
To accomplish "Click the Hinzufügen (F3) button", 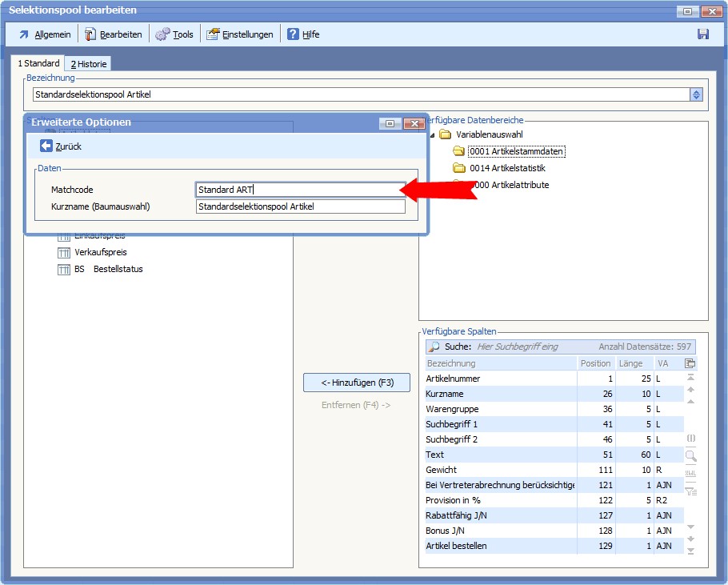I will (x=357, y=383).
